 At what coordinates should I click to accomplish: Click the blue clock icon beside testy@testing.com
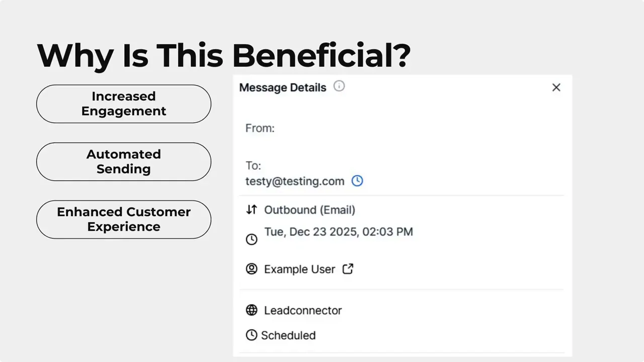coord(357,180)
